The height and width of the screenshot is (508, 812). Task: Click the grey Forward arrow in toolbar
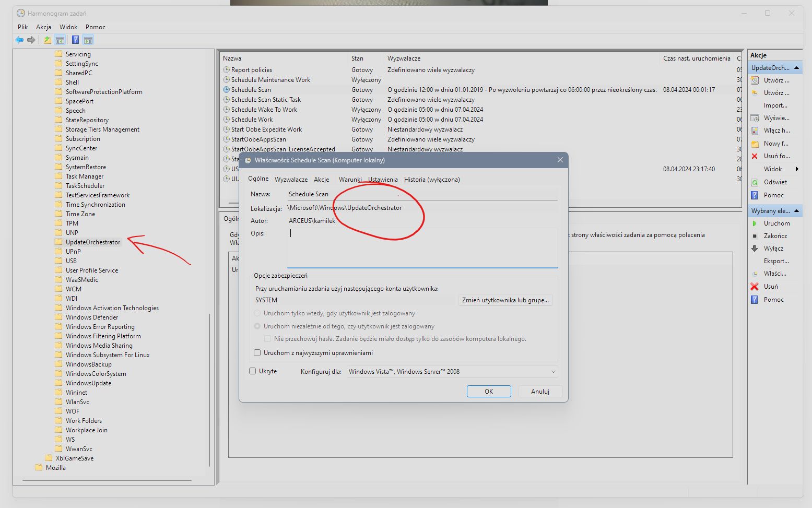(31, 40)
